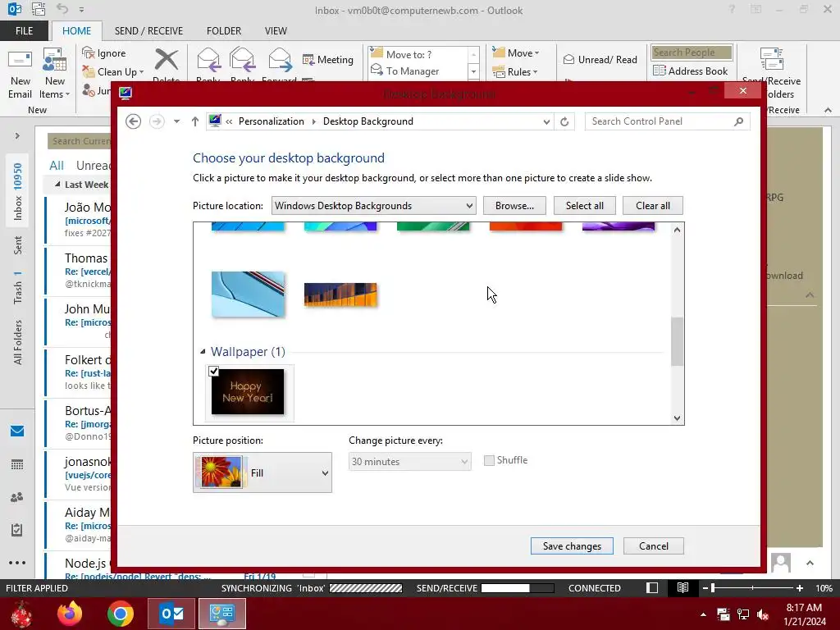This screenshot has width=840, height=630.
Task: Open Picture position Fill dropdown
Action: click(x=262, y=472)
